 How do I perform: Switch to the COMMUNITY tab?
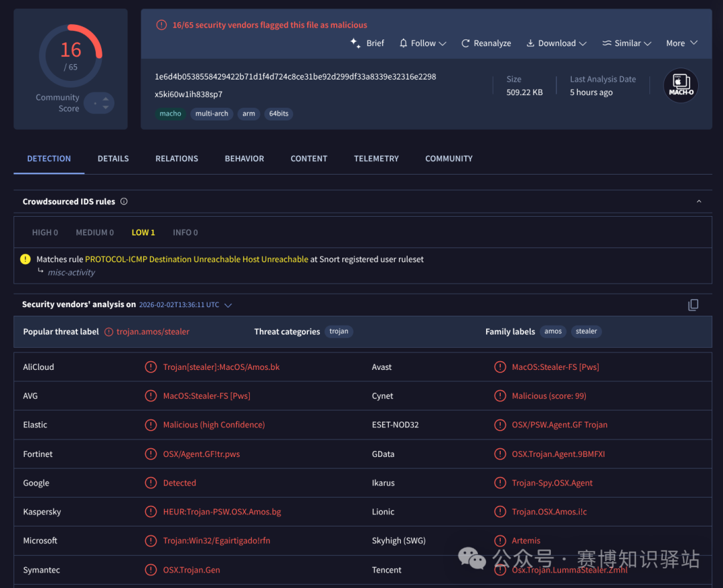click(x=449, y=159)
